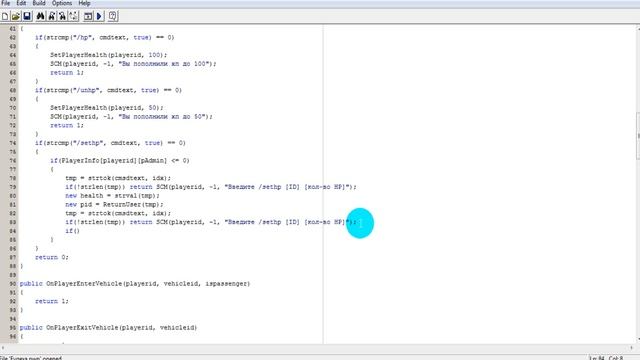Click the strtok line on line 82
Screen dimensions: 640x360
118,213
